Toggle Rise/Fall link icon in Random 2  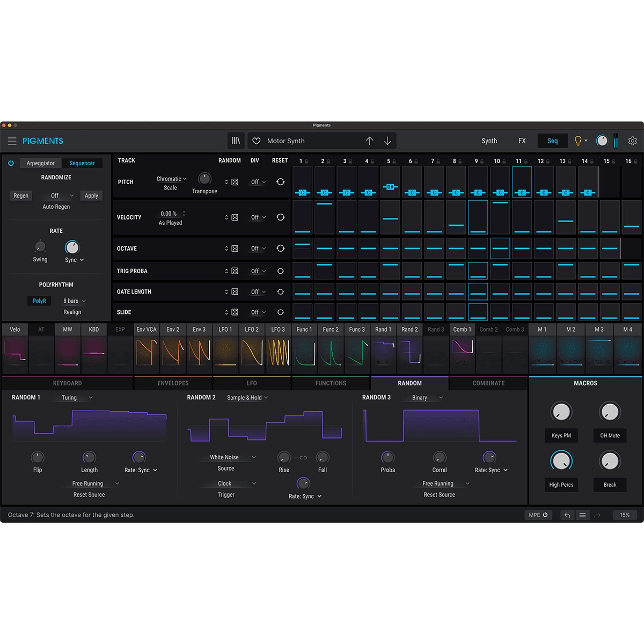(303, 458)
